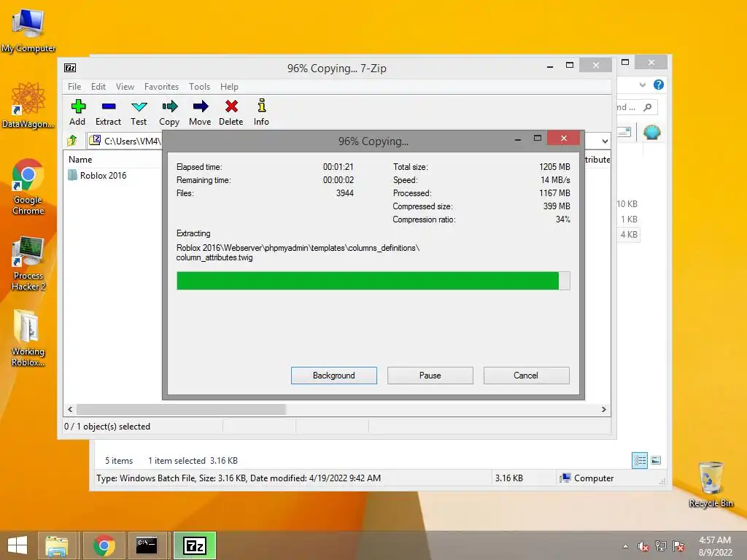Screen dimensions: 747x560
Task: Click the Copy toolbar icon
Action: (169, 112)
